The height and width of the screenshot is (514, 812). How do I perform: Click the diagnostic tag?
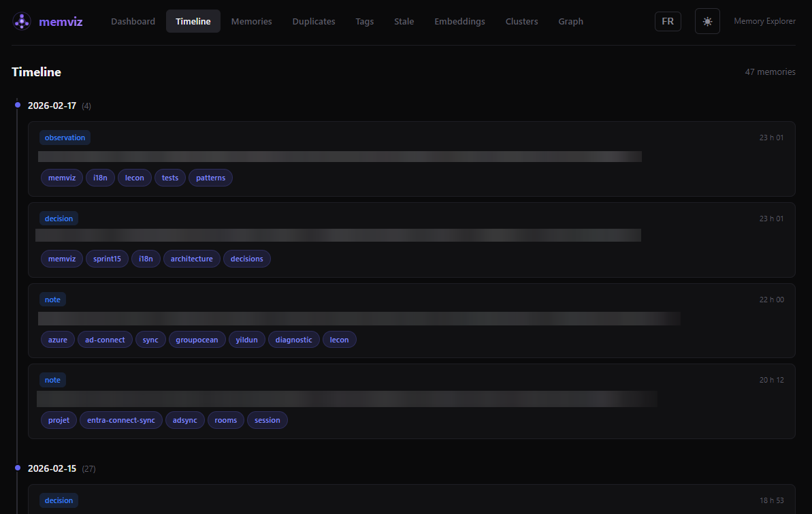pos(293,340)
